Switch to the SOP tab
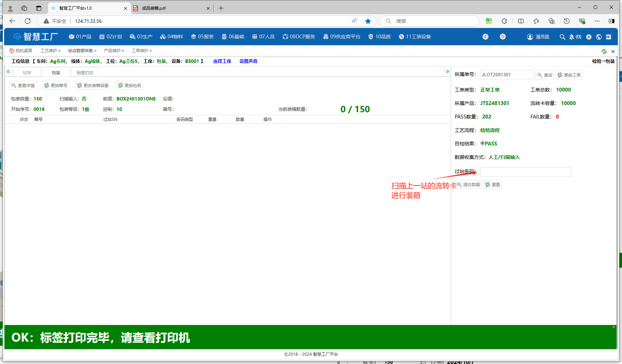The width and height of the screenshot is (622, 364). [27, 73]
